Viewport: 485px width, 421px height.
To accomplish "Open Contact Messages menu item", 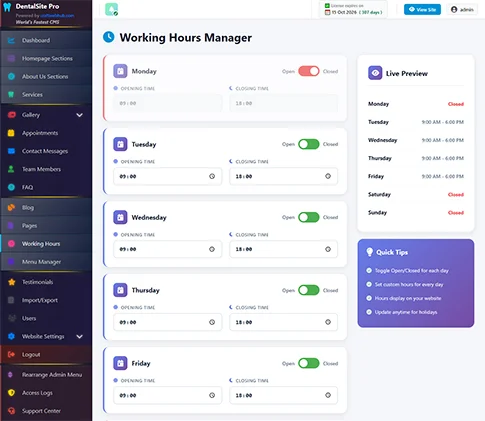I will coord(46,151).
